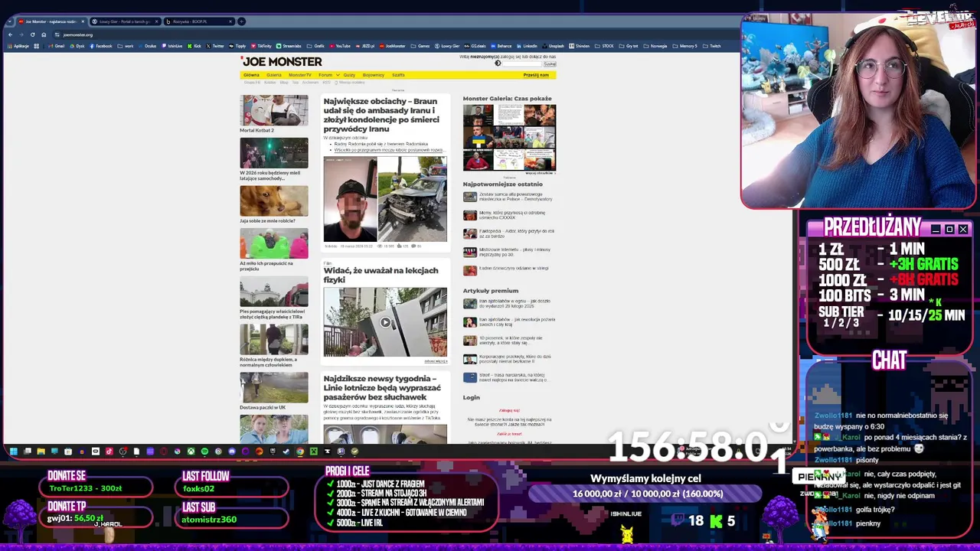Open the Chrome icon in the taskbar

300,451
